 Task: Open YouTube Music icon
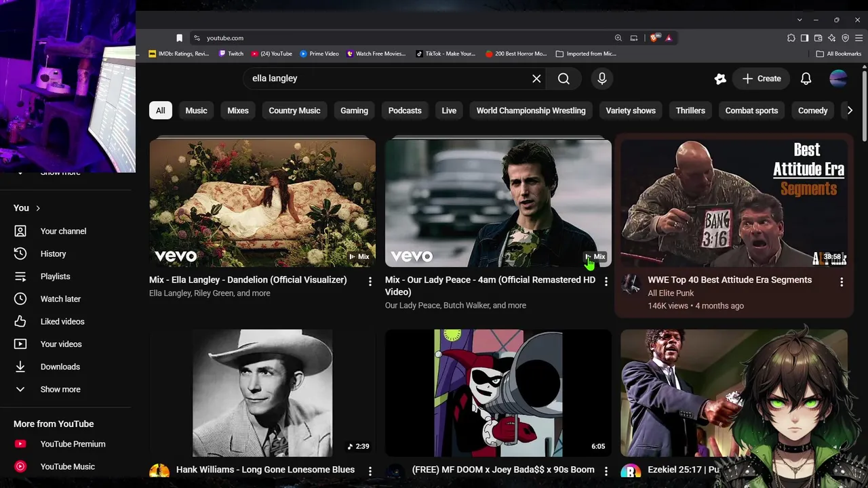point(20,466)
